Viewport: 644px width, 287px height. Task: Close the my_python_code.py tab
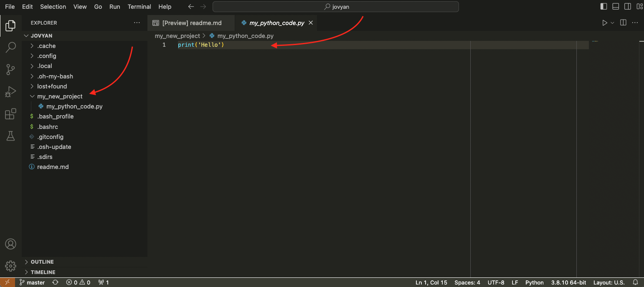coord(310,23)
